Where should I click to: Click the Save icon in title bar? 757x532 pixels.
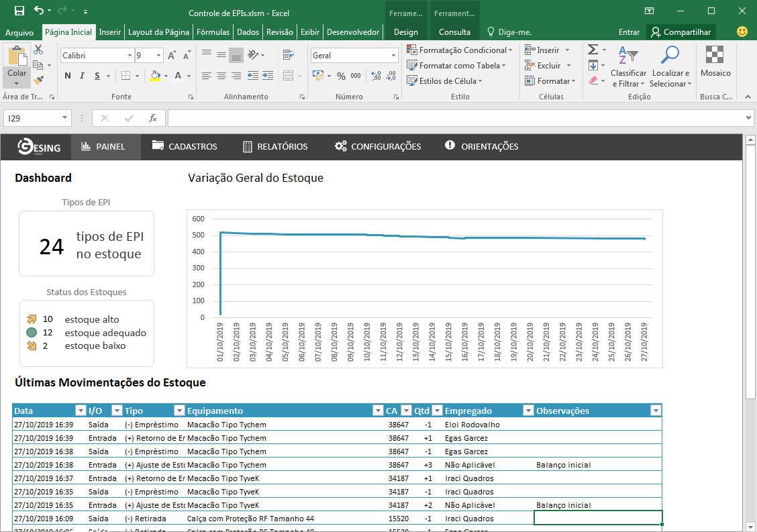click(x=19, y=11)
